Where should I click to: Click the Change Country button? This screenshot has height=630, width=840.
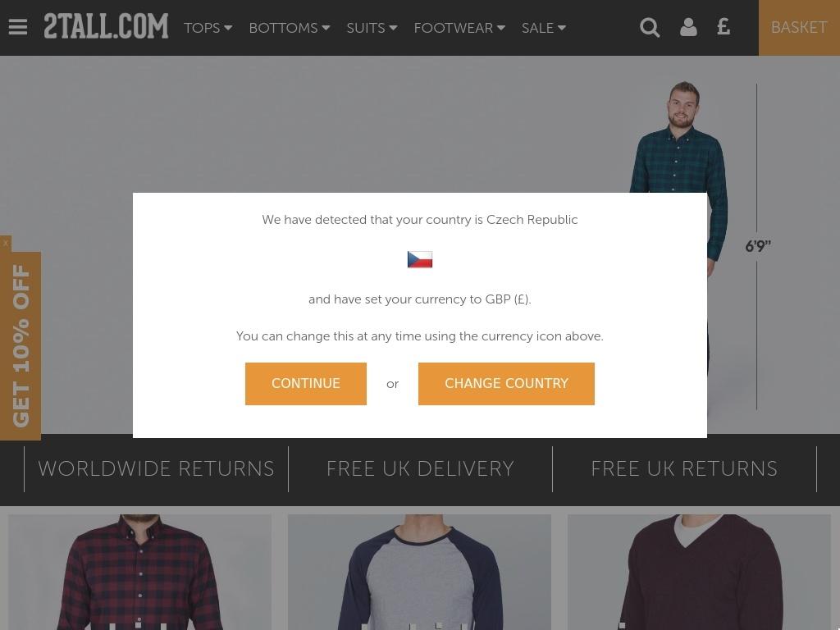coord(506,384)
